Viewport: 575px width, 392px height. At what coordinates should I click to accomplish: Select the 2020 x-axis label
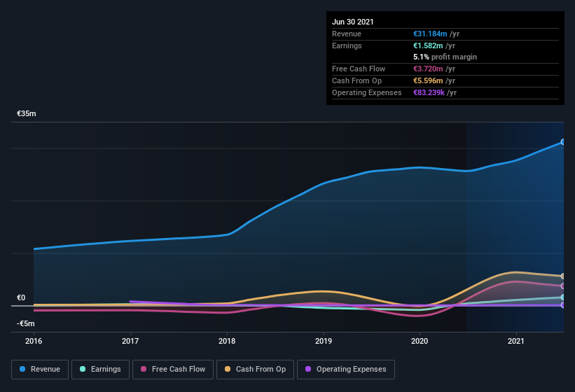420,341
